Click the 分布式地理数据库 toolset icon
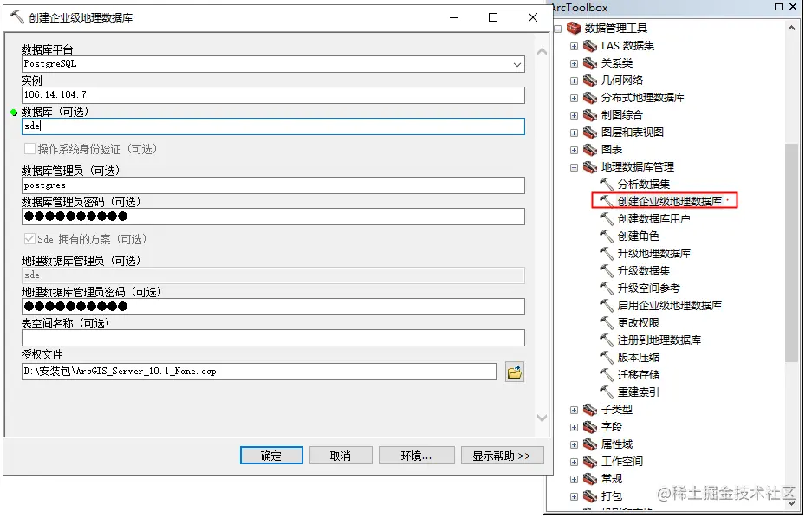The height and width of the screenshot is (518, 812). tap(590, 98)
